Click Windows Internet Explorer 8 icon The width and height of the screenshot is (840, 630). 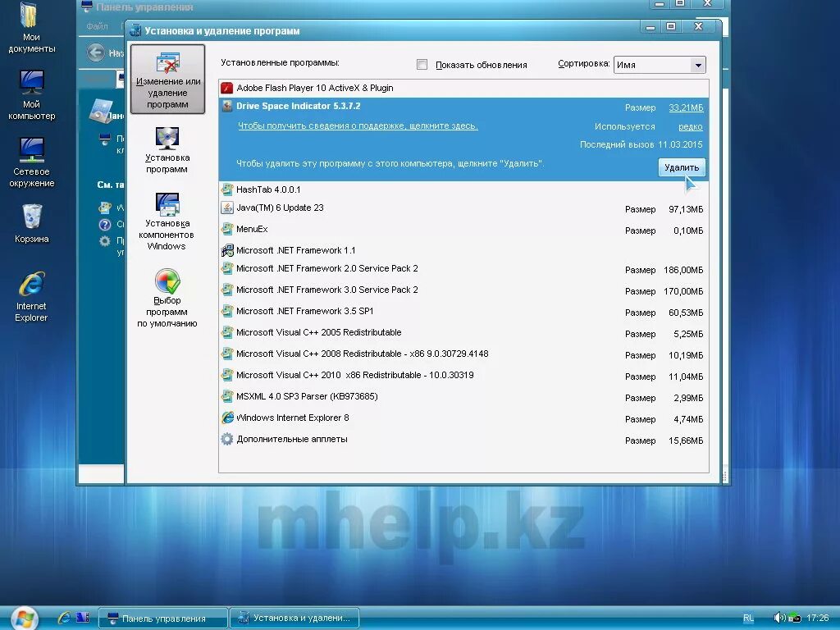click(x=227, y=418)
